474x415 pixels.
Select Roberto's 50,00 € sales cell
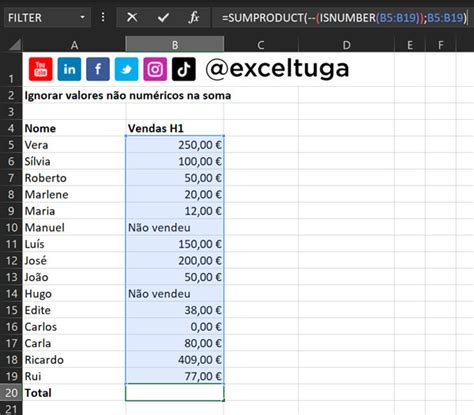(175, 178)
